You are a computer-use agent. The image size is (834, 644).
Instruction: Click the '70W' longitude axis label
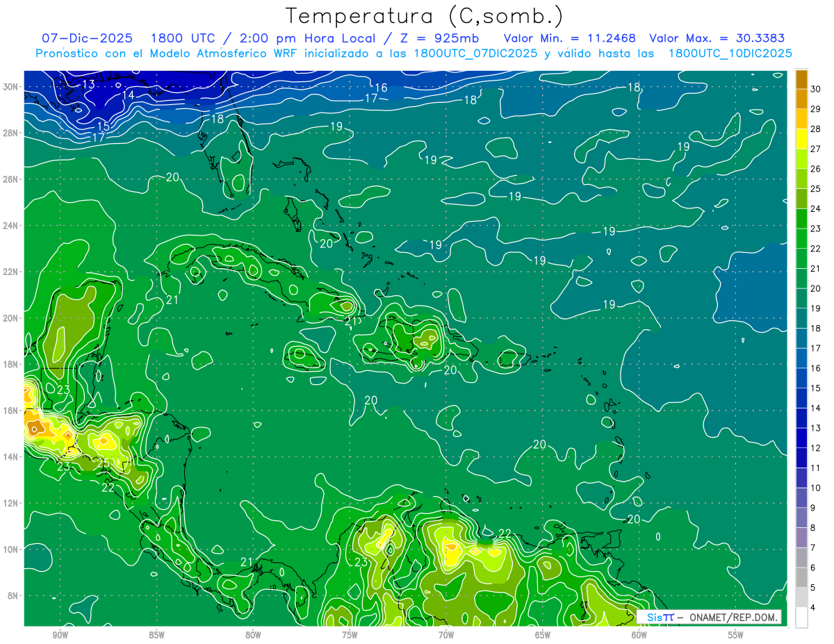(x=446, y=635)
